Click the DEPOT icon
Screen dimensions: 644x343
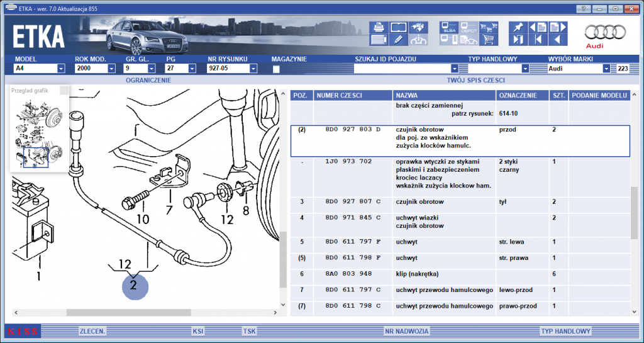pos(469,28)
